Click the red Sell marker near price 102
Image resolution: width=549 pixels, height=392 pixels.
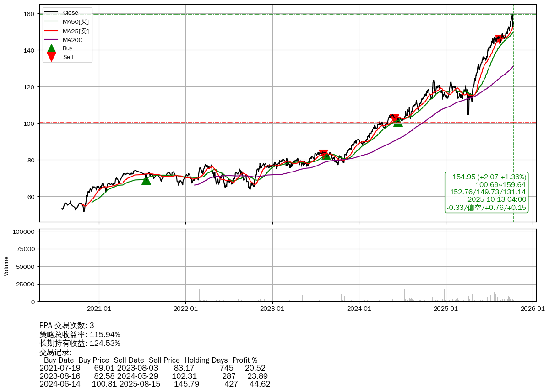point(394,118)
